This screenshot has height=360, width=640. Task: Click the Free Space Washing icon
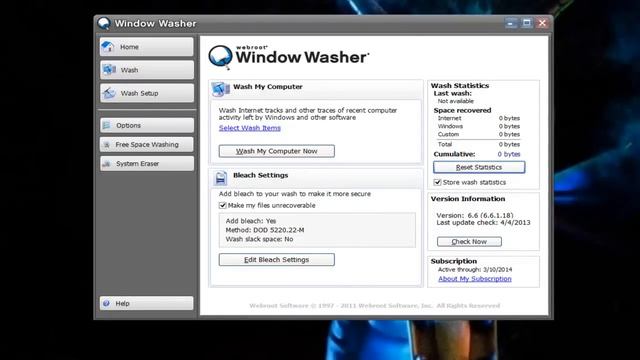(x=107, y=144)
